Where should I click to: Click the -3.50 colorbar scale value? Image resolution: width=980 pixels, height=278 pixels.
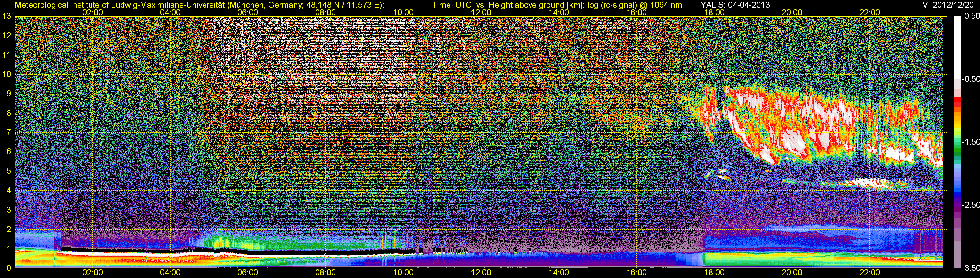point(971,268)
